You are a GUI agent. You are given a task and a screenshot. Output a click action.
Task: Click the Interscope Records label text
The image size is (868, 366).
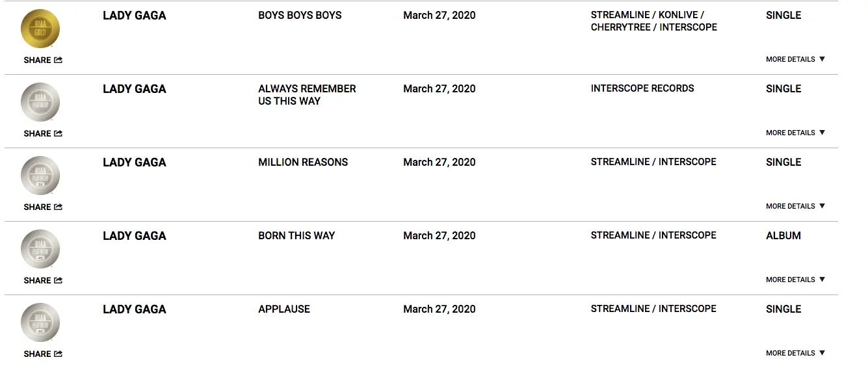(x=642, y=88)
